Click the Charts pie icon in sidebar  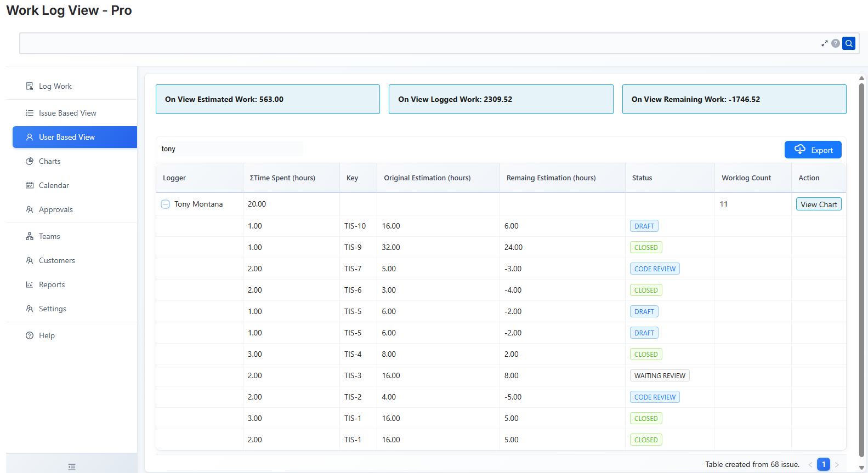30,161
